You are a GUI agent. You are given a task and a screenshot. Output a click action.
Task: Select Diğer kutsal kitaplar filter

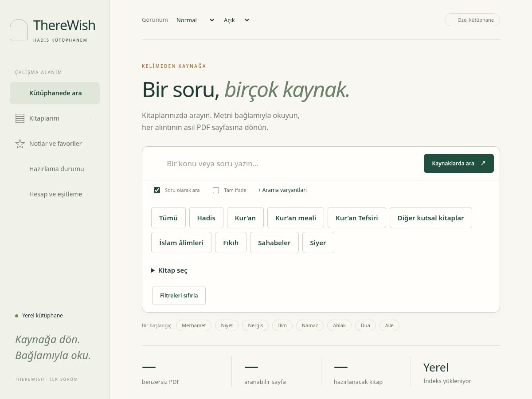tap(431, 218)
